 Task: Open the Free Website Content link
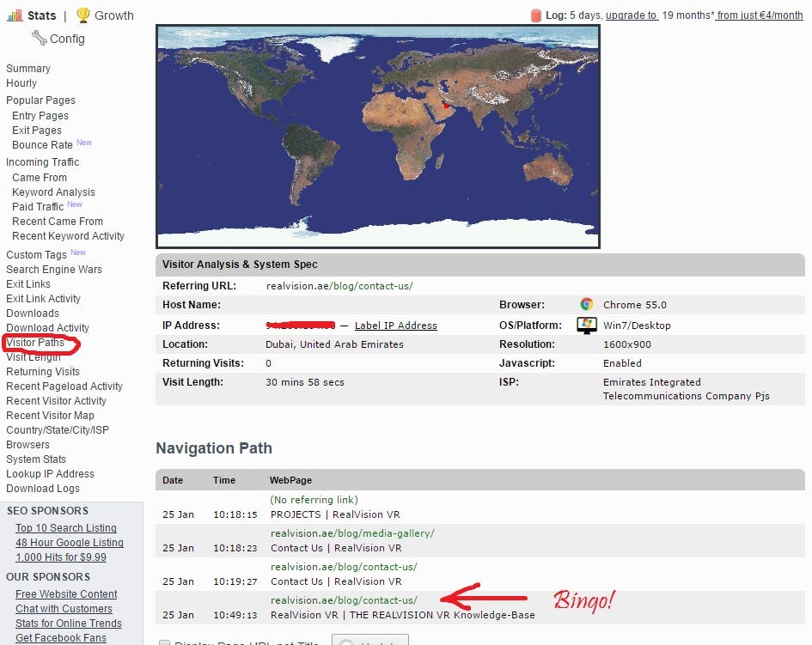point(66,594)
